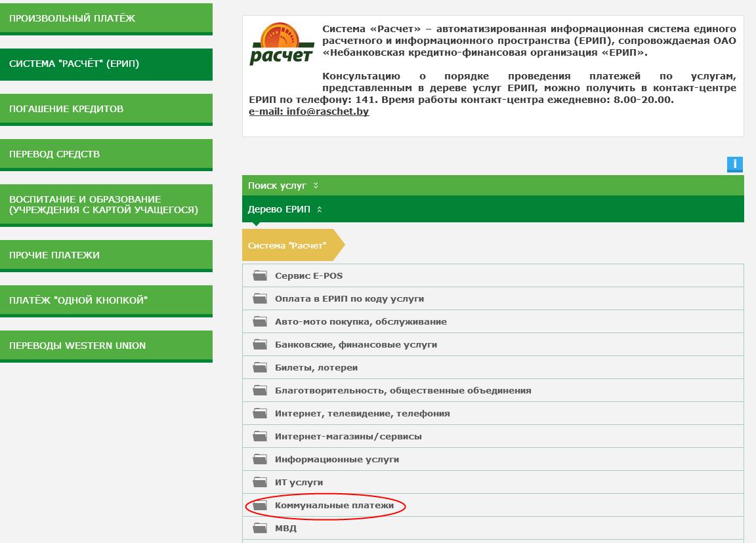Click the blue info icon
This screenshot has height=543, width=756.
735,165
